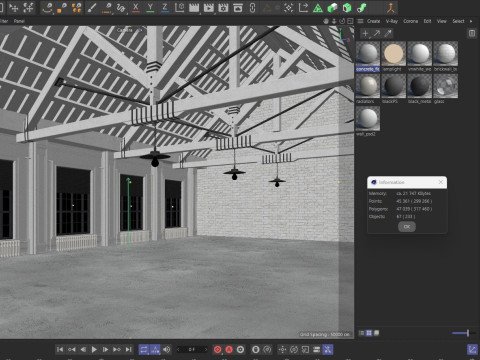Toggle the Y axis lock
The image size is (480, 360).
[150, 7]
